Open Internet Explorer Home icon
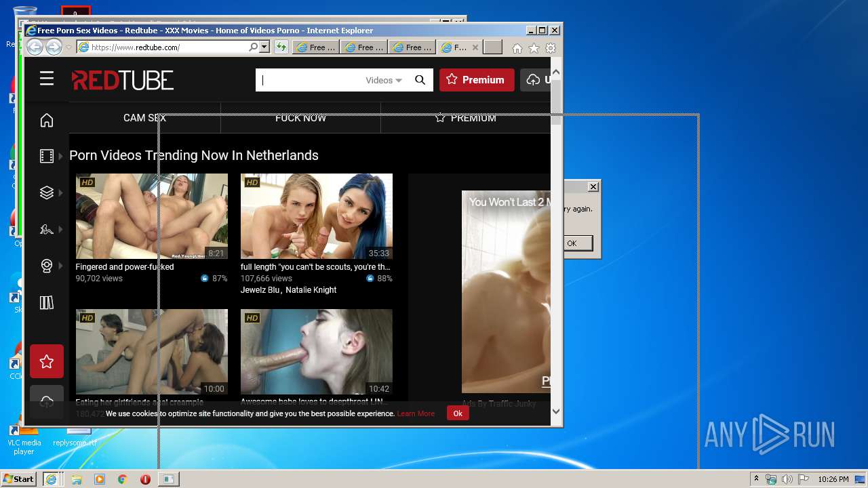Viewport: 868px width, 488px height. (x=517, y=48)
